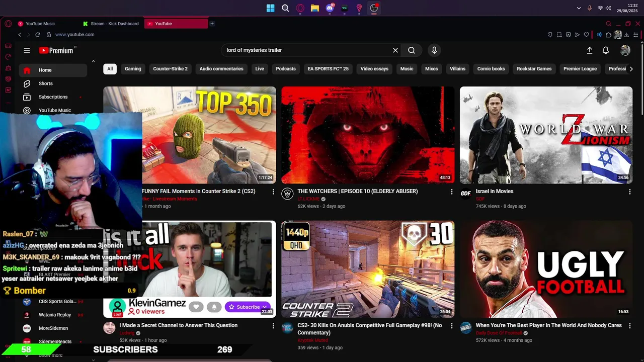Open Subscriptions in the guide
Screen dimensions: 644x362
(x=53, y=97)
